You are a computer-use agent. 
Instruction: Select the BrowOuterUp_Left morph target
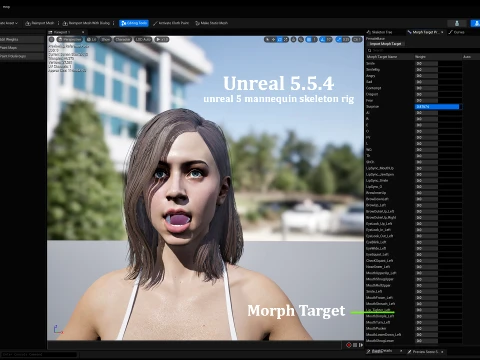380,211
